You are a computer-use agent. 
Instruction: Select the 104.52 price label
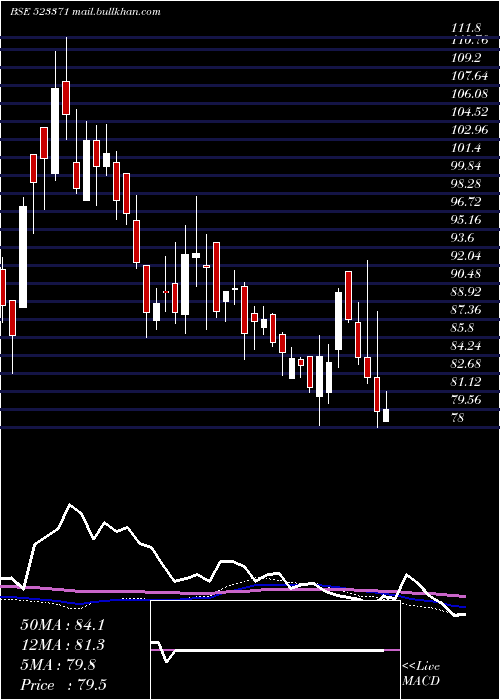[470, 112]
